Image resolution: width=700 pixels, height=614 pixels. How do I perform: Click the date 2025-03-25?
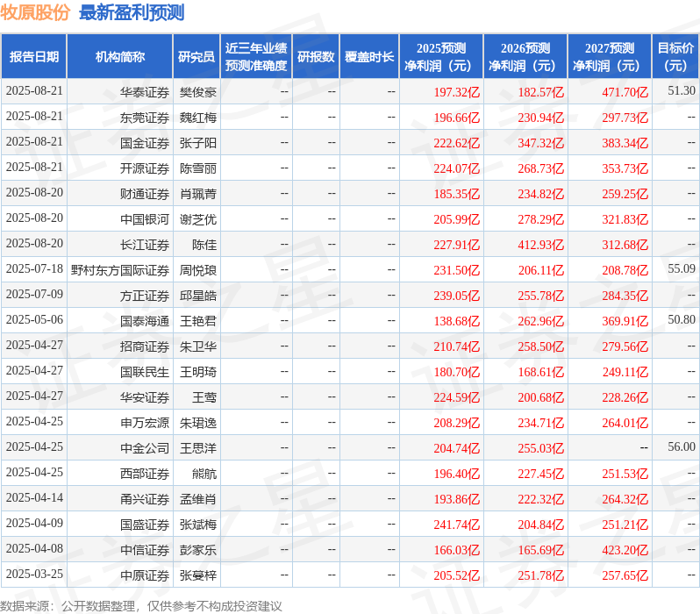click(x=34, y=575)
